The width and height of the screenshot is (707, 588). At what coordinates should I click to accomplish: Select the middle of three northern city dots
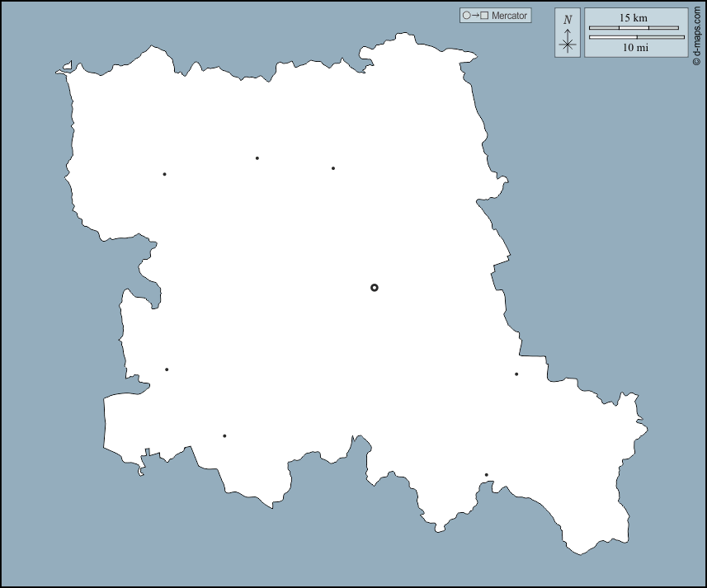[257, 158]
